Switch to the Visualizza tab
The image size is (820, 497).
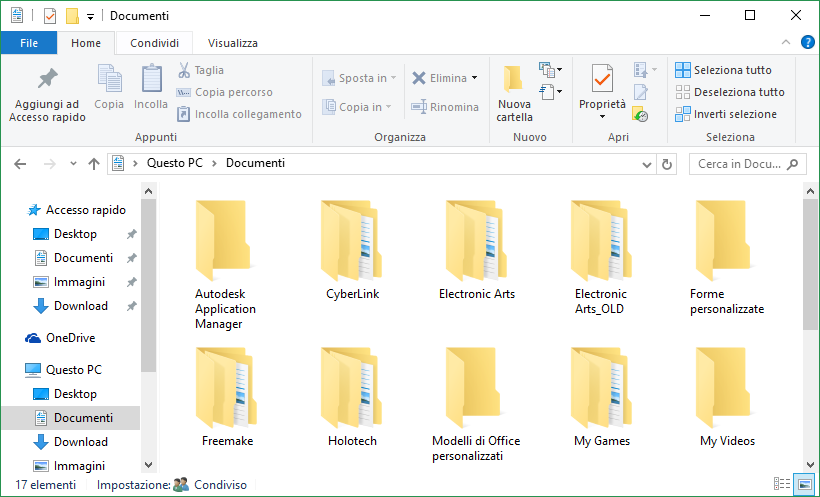click(233, 43)
